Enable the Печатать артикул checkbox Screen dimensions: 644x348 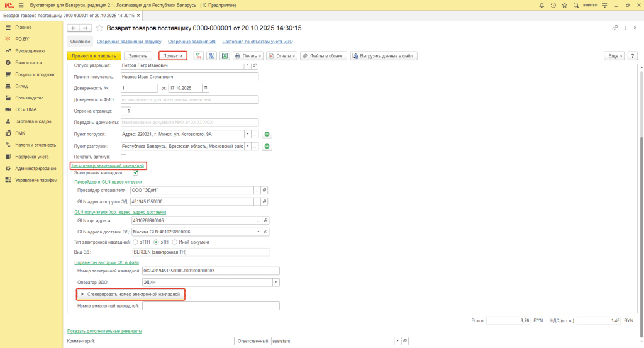(123, 157)
